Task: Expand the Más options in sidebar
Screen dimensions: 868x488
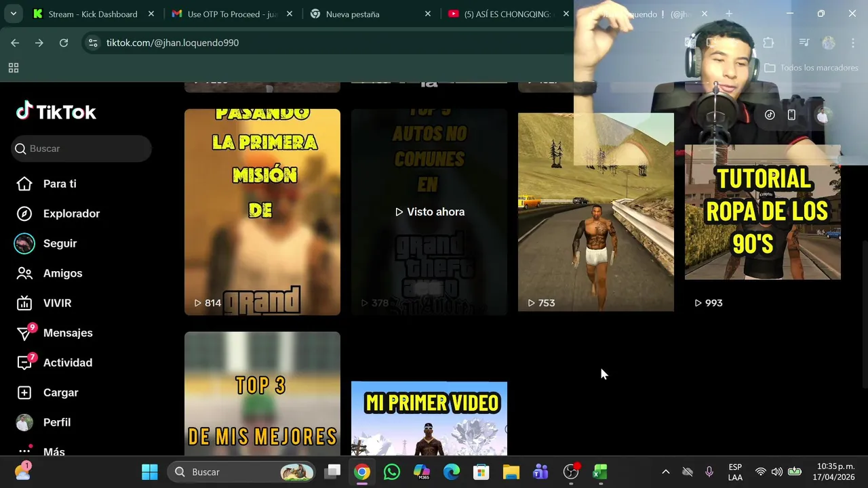Action: pyautogui.click(x=40, y=451)
